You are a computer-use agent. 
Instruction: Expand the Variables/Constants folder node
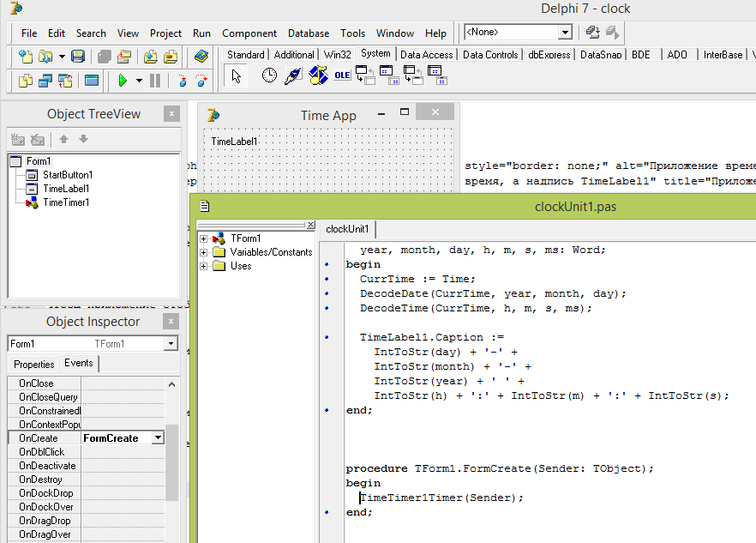coord(203,252)
